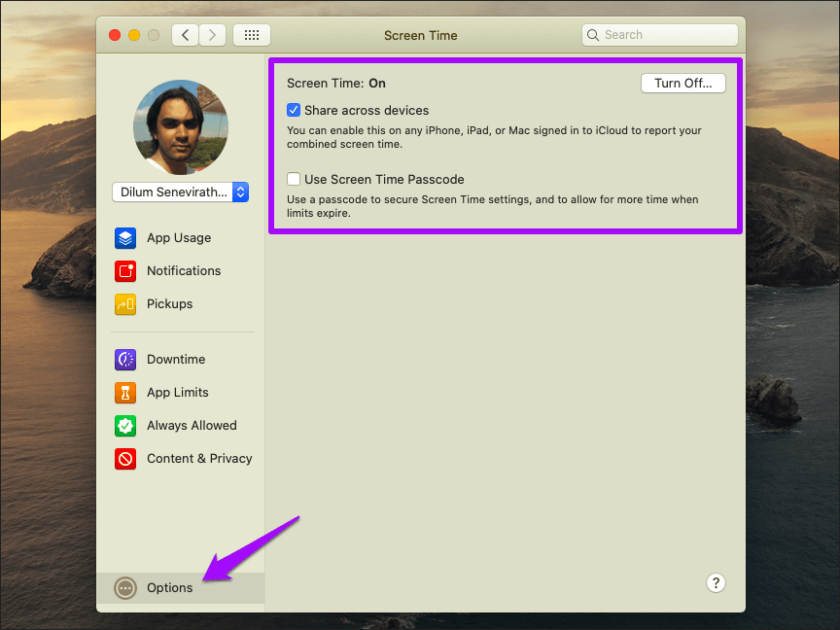Viewport: 840px width, 630px height.
Task: Click the orange App Limits hourglass icon
Action: coord(125,393)
